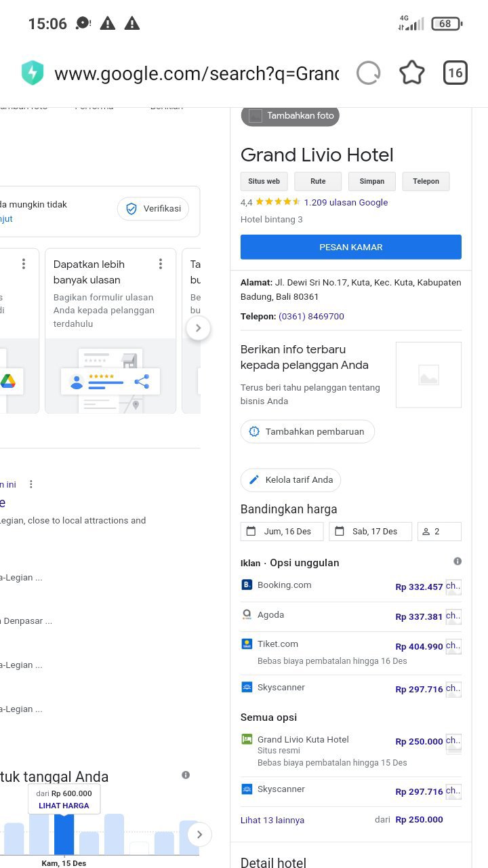
Task: Reload the page with refresh icon
Action: tap(368, 73)
